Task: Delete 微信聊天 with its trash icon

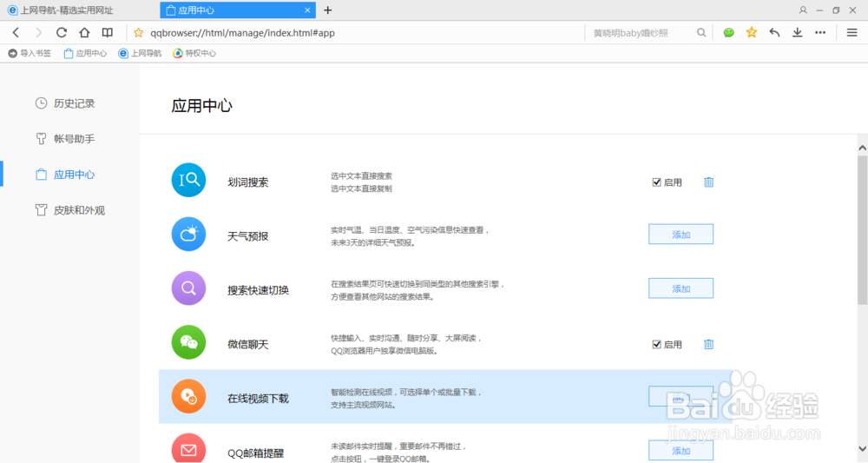Action: pyautogui.click(x=708, y=345)
